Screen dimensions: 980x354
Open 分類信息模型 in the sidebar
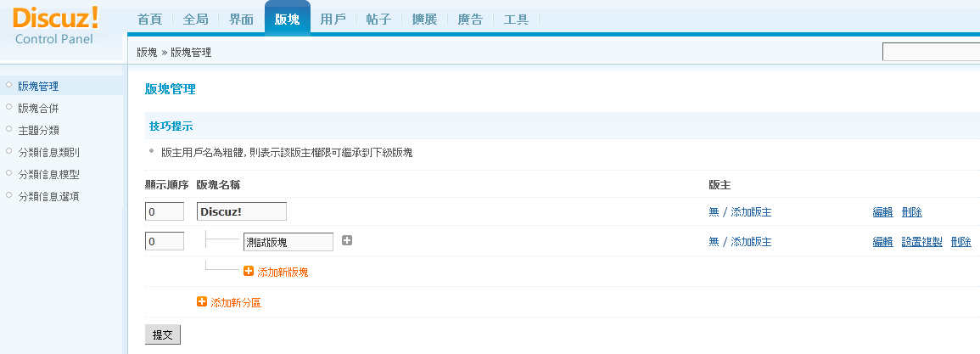pos(48,174)
